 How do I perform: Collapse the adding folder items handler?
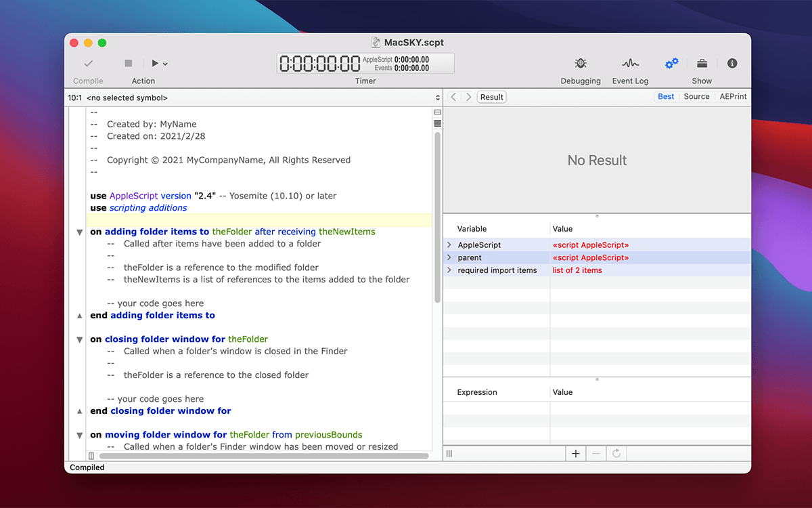(80, 232)
